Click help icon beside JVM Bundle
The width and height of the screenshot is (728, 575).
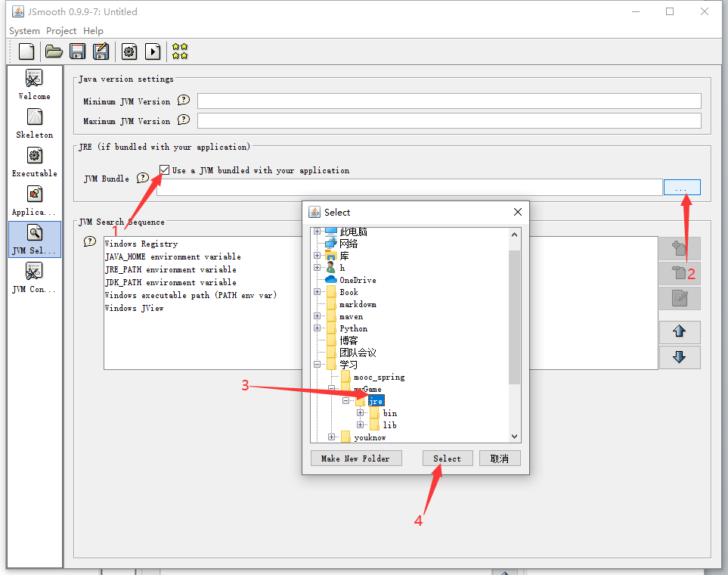pyautogui.click(x=143, y=178)
